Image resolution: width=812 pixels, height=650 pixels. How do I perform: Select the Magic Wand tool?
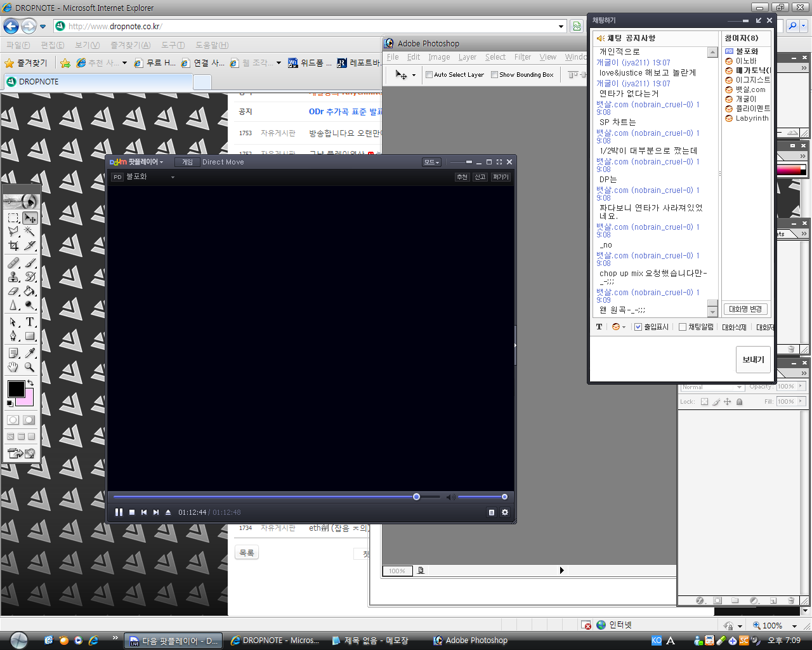point(30,232)
